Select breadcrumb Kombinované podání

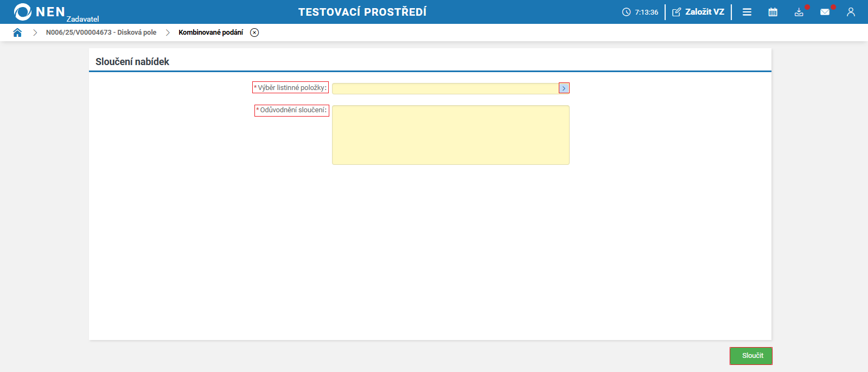(x=210, y=33)
